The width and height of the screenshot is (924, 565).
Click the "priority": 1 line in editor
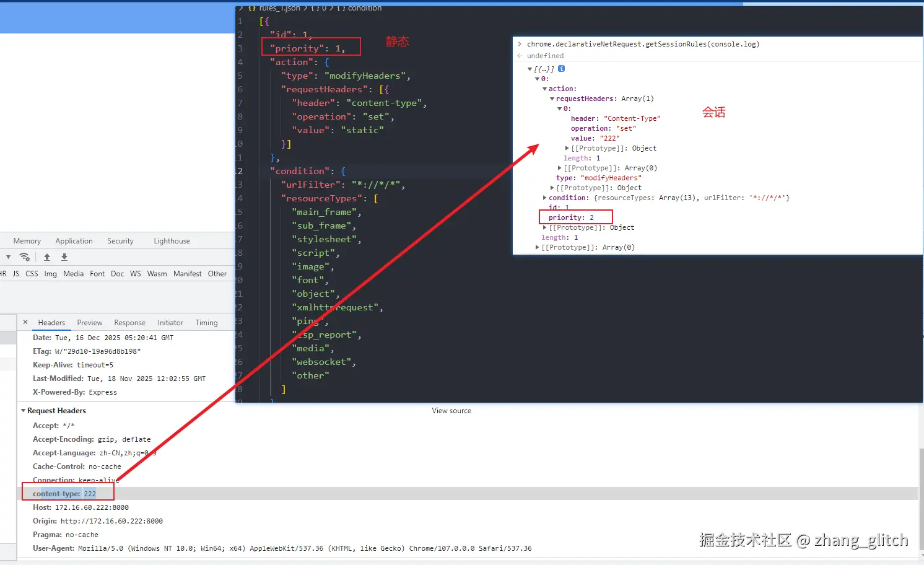(x=307, y=48)
